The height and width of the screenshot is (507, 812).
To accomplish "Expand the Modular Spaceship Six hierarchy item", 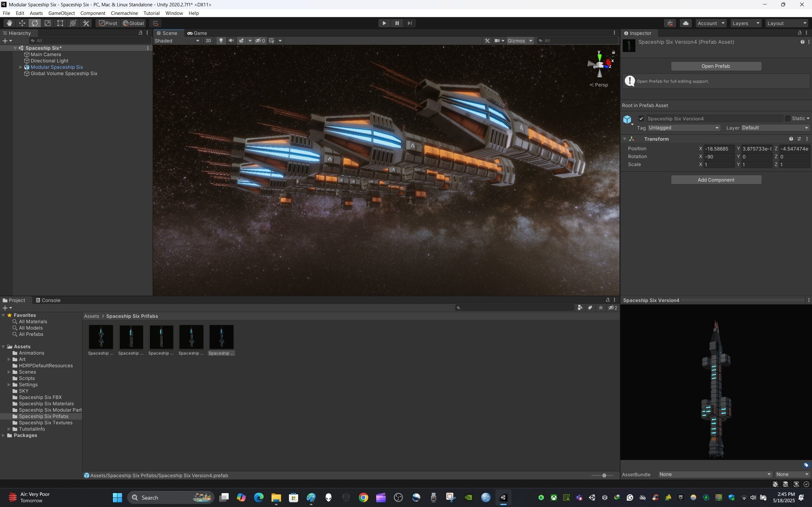I will [x=21, y=67].
